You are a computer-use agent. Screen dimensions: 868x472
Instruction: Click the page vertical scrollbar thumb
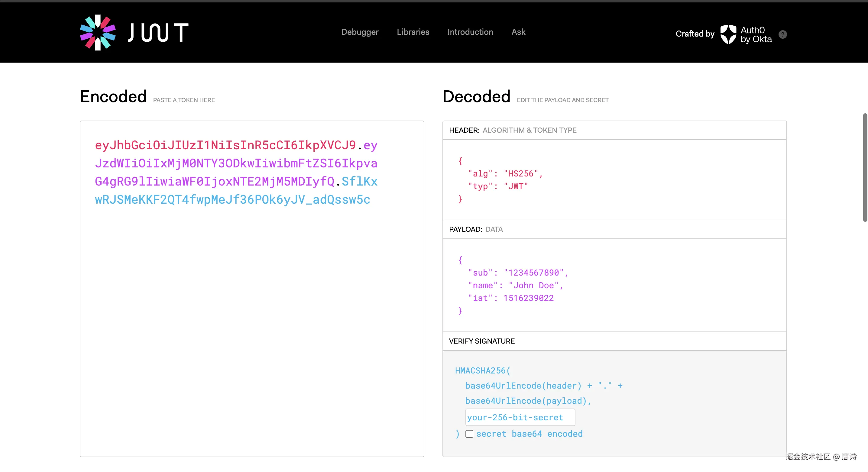tap(865, 167)
